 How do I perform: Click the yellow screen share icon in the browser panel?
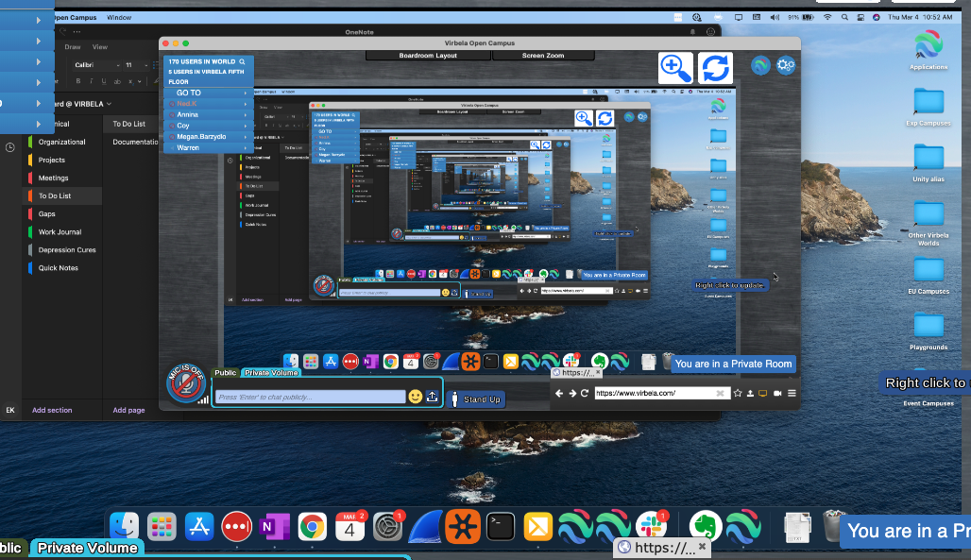click(763, 394)
